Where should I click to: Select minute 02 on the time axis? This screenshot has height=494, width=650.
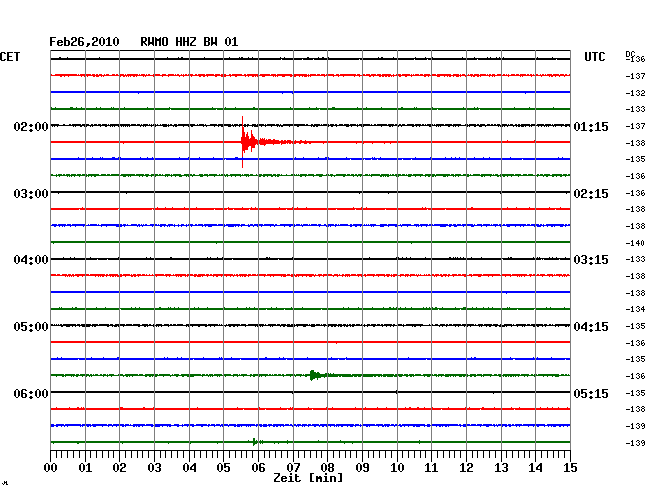point(119,467)
